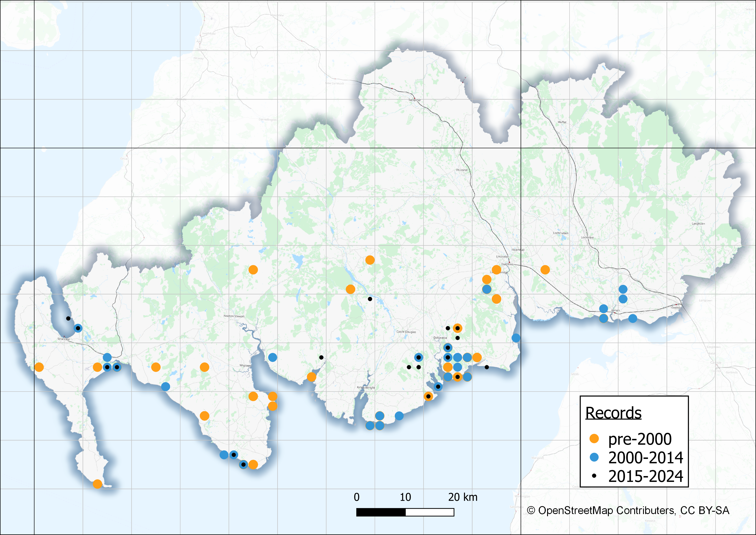756x535 pixels.
Task: Click the black 2015-2024 legend dot
Action: pyautogui.click(x=594, y=476)
